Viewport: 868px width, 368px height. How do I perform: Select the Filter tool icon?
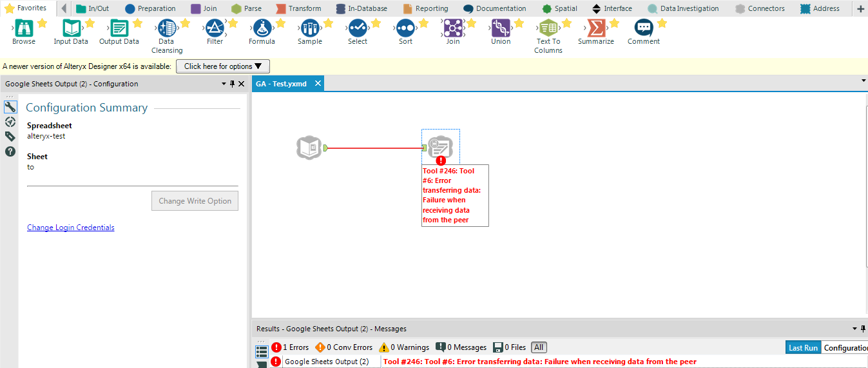[x=215, y=28]
